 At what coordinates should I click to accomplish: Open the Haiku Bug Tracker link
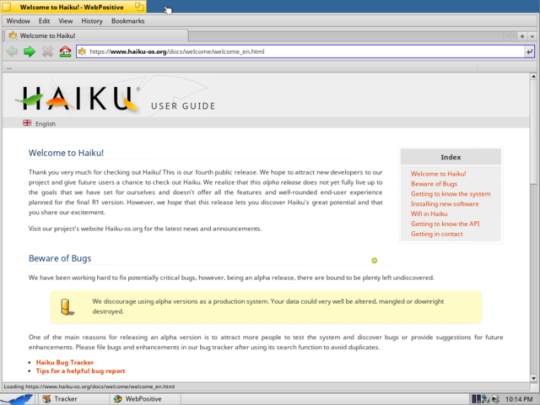[65, 362]
